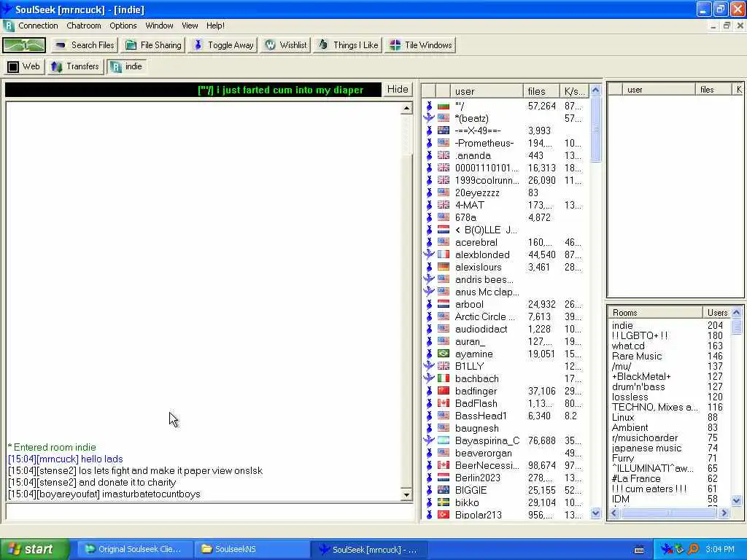747x560 pixels.
Task: Click the status icon beside B1LLY
Action: point(429,366)
